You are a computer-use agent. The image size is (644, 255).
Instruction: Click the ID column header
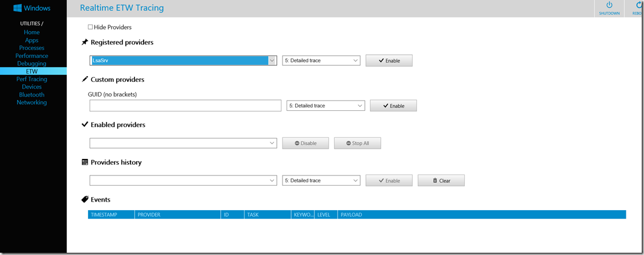(233, 215)
